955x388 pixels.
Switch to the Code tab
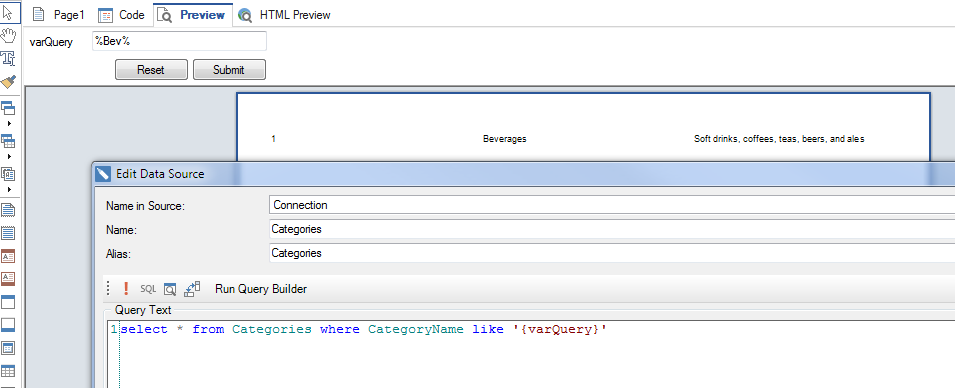click(x=122, y=15)
